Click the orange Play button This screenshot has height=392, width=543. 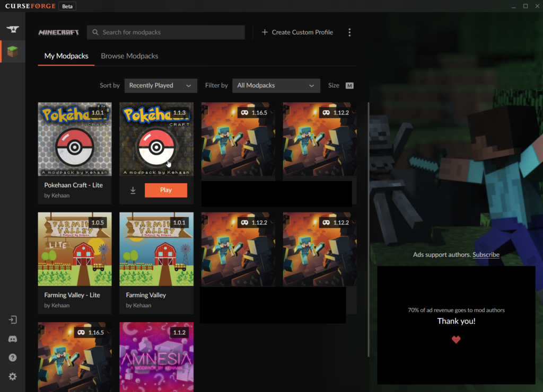166,190
